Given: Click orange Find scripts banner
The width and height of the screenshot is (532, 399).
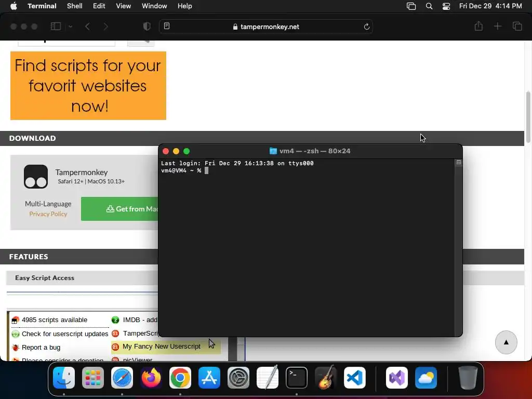Looking at the screenshot, I should click(88, 86).
